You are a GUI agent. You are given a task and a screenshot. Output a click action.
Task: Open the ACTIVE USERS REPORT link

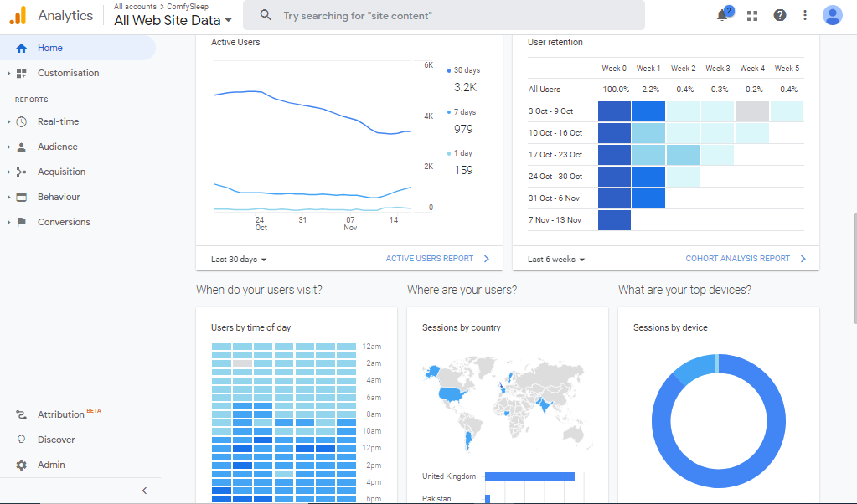point(430,259)
